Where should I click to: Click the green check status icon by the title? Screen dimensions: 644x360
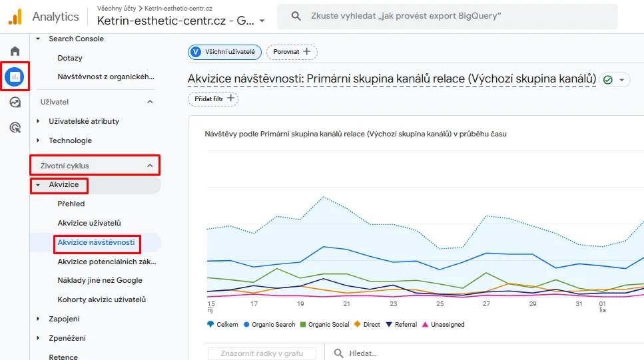click(x=608, y=80)
